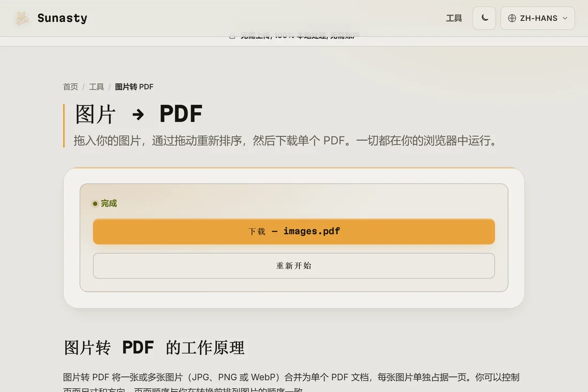Select the 图片转 PDF breadcrumb text
The width and height of the screenshot is (588, 392).
(134, 87)
